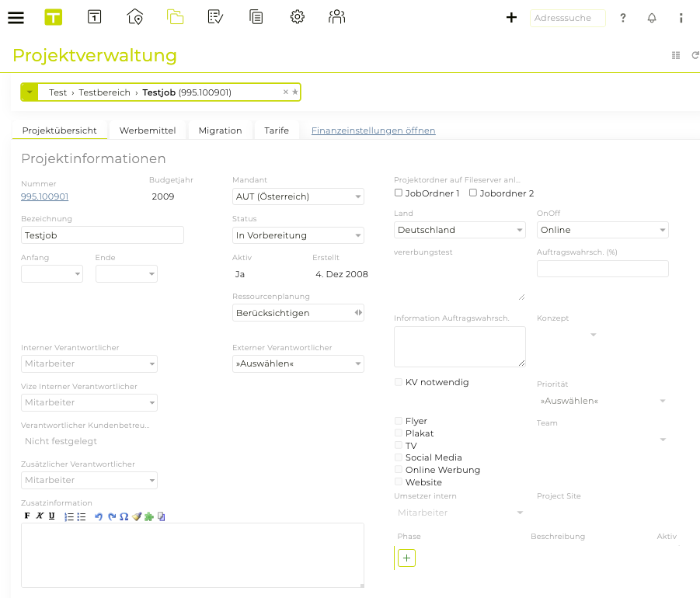
Task: Open the Ende date dropdown
Action: pyautogui.click(x=127, y=274)
